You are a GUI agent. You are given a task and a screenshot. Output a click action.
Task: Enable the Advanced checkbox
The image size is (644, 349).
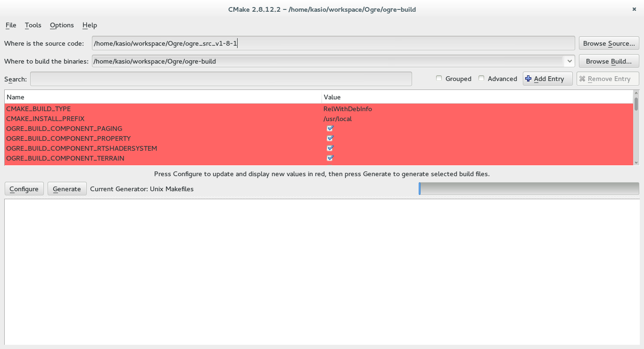coord(481,79)
